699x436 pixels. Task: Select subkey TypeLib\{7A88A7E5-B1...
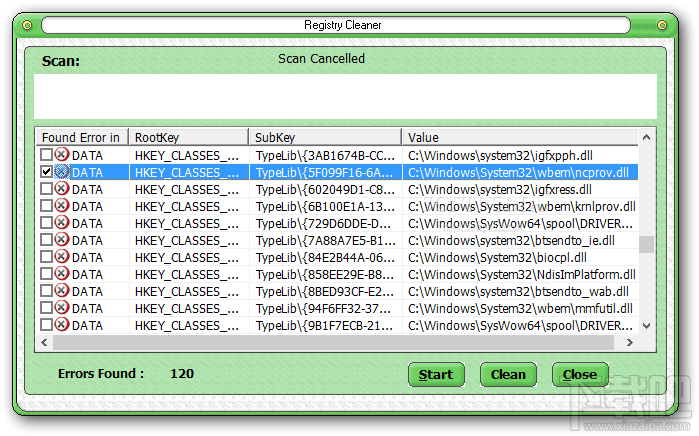tap(325, 240)
